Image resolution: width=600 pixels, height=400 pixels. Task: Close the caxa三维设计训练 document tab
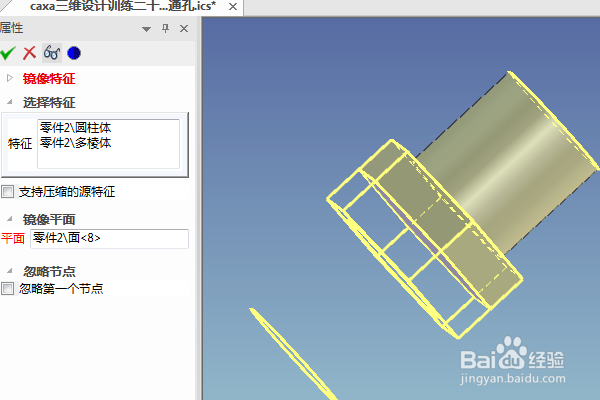click(233, 7)
